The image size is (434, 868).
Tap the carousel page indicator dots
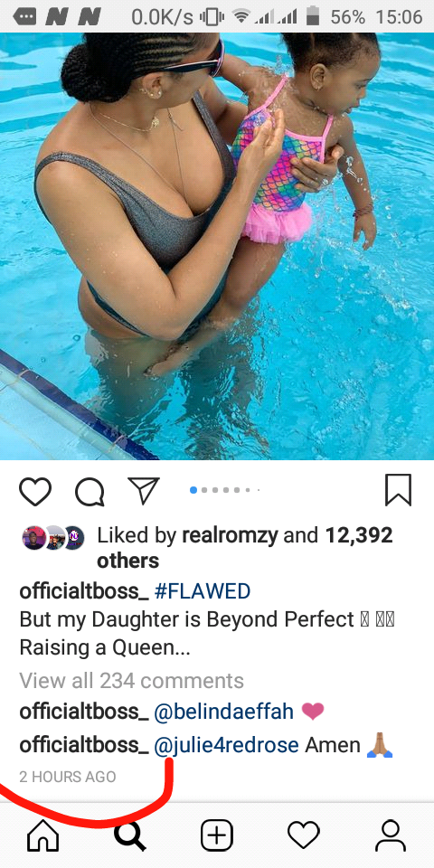tap(225, 490)
